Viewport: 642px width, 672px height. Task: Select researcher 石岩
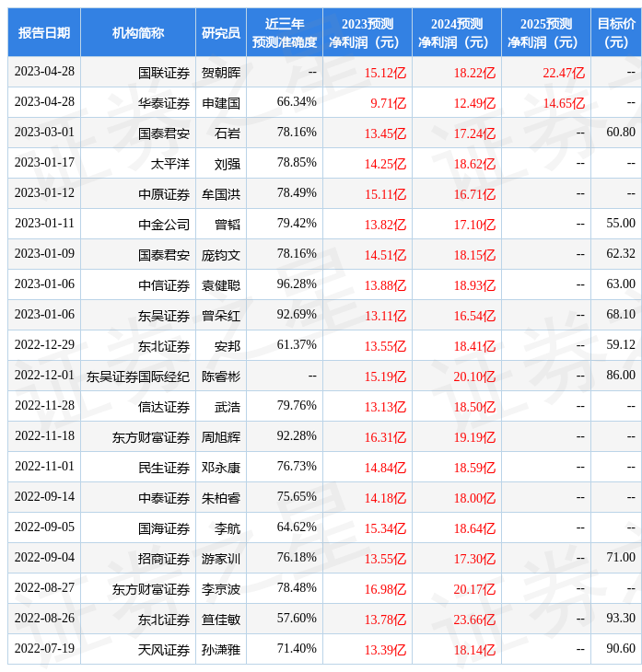pos(228,133)
